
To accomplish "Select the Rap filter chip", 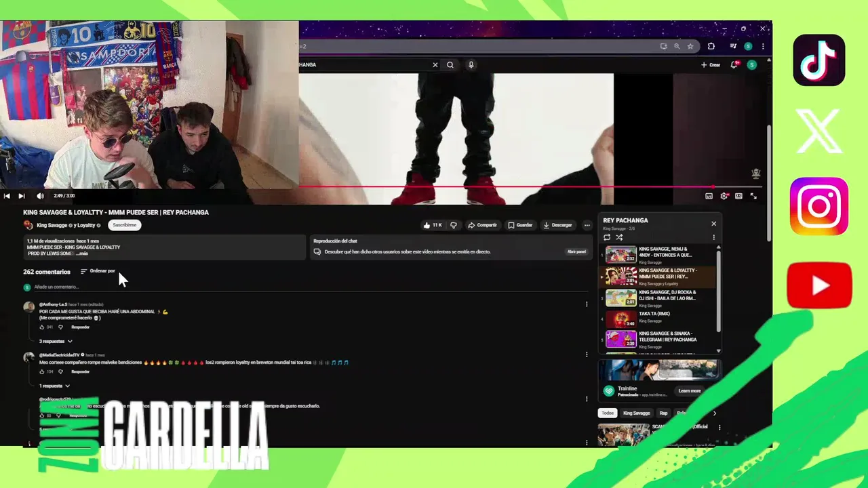I will click(x=663, y=413).
